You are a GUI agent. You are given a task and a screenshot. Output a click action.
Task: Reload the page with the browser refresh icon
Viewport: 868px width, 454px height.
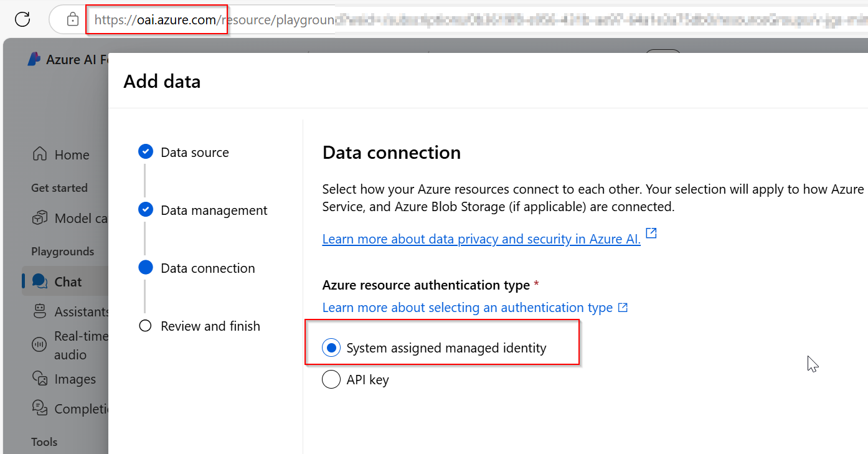tap(22, 19)
